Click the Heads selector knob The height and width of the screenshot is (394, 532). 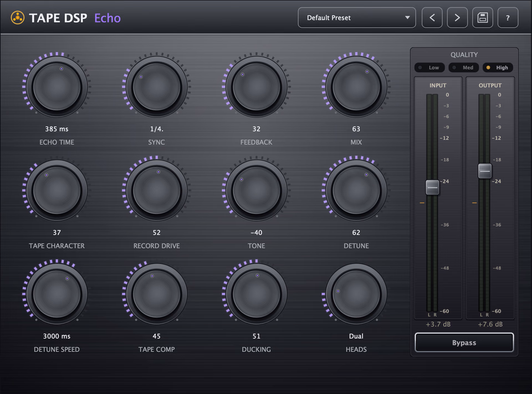[x=356, y=294]
